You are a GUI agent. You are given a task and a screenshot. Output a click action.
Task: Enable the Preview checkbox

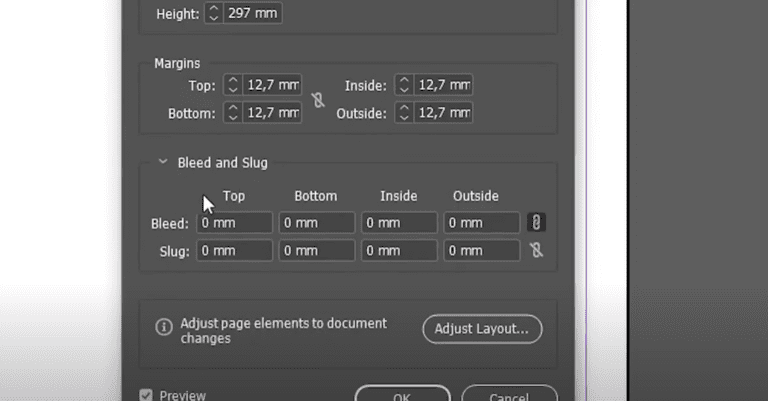(147, 395)
